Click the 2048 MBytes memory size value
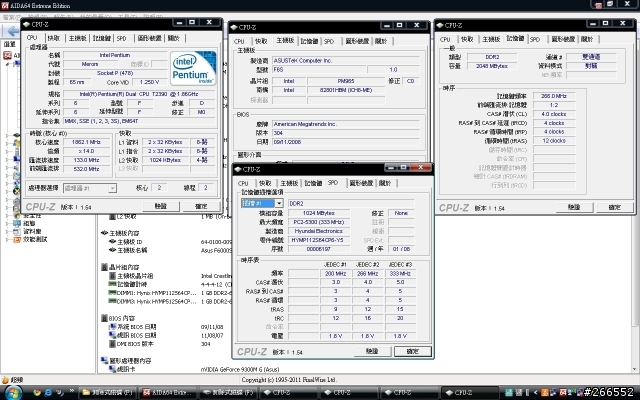640x400 pixels. click(492, 66)
